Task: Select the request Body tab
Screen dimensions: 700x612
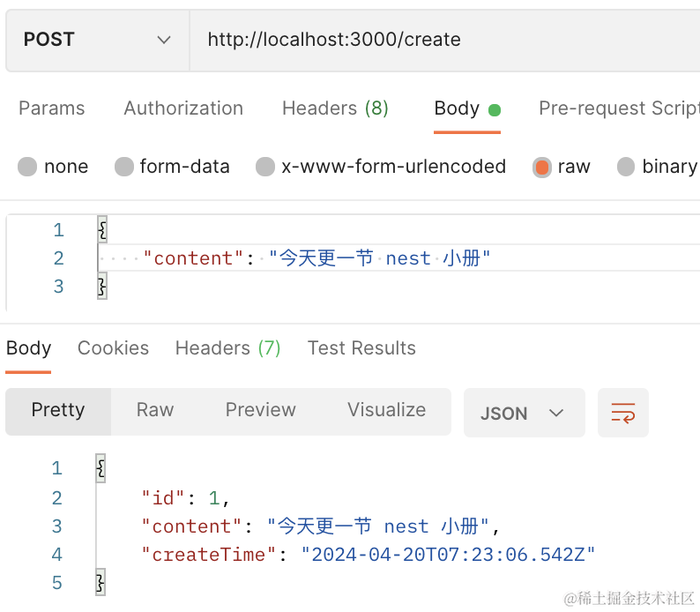Action: coord(457,108)
